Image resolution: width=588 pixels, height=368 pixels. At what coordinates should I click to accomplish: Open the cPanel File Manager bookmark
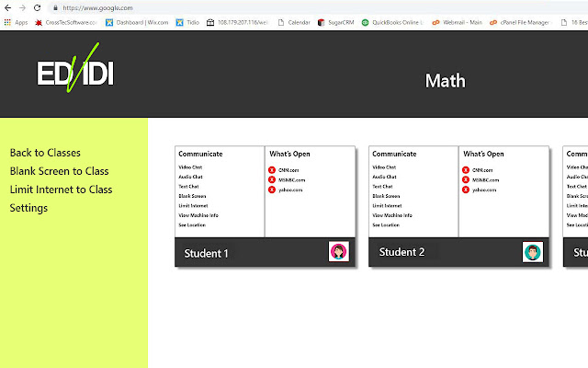520,22
